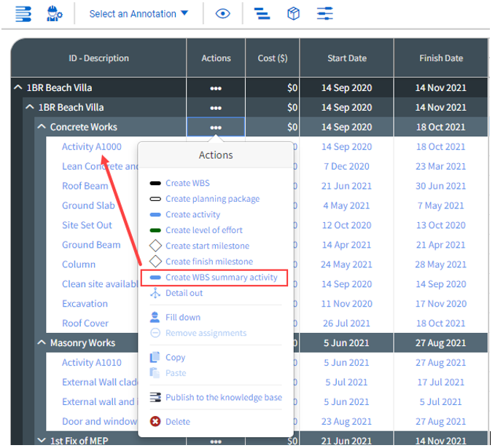495x448 pixels.
Task: Select Create activity menu entry
Action: 193,215
